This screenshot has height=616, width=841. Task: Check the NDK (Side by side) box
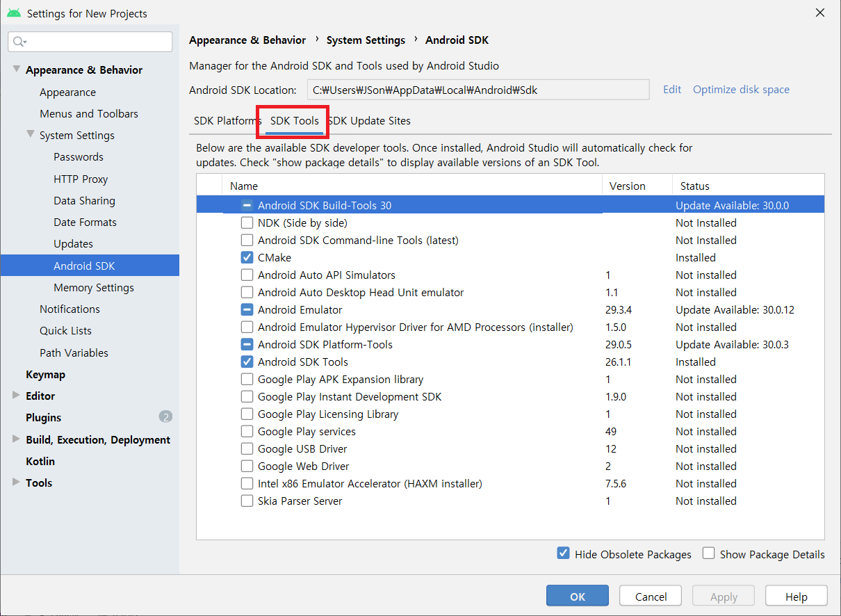coord(247,223)
